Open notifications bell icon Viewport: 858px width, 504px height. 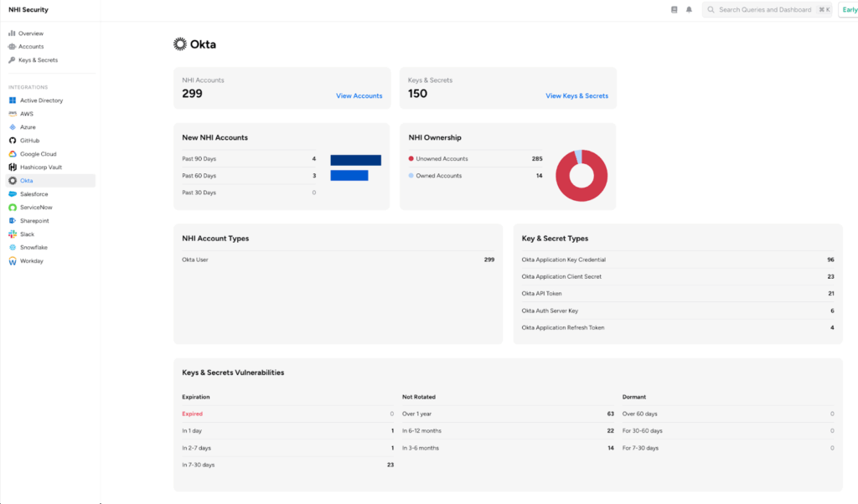click(x=689, y=10)
